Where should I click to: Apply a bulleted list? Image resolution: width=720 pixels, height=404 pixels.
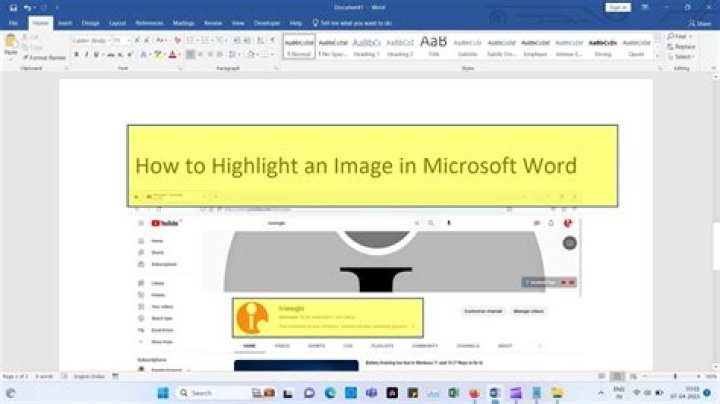(191, 40)
